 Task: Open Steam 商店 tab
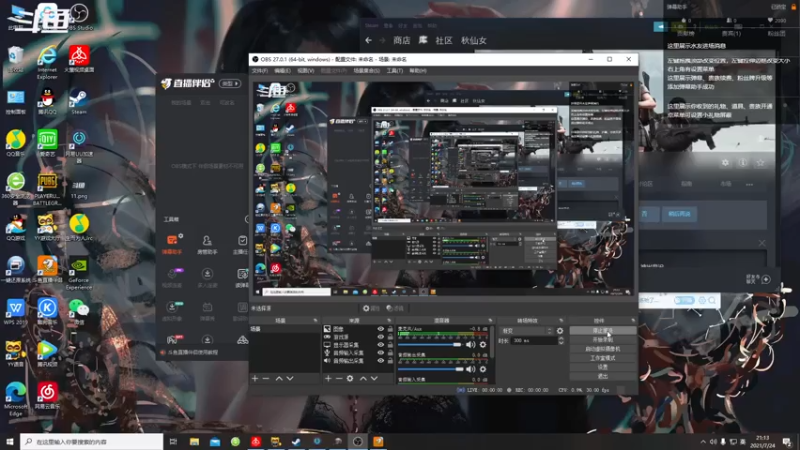pyautogui.click(x=402, y=40)
